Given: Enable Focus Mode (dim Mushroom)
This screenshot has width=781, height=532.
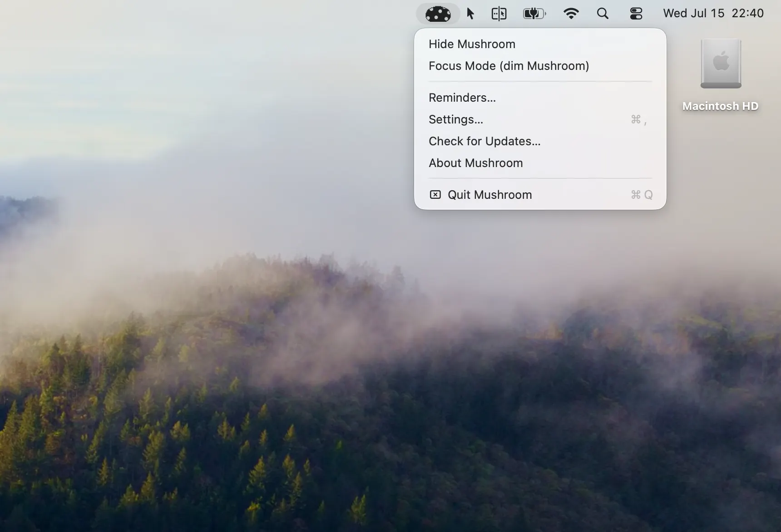Looking at the screenshot, I should pyautogui.click(x=540, y=66).
